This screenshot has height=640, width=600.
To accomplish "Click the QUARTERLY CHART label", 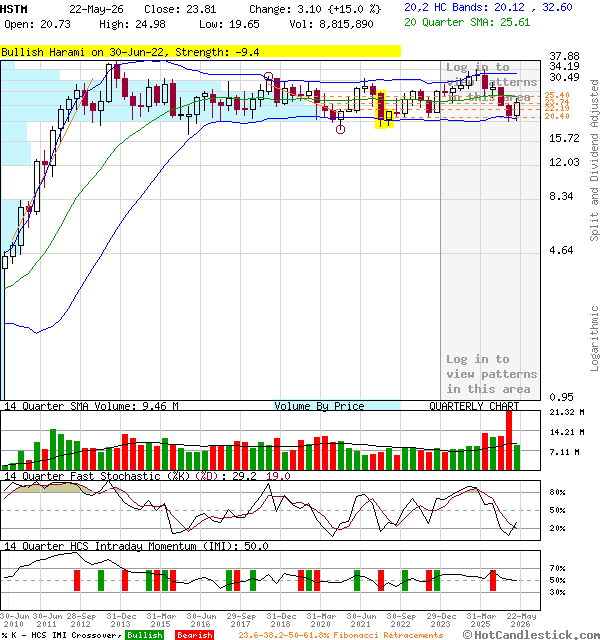I will (x=474, y=406).
